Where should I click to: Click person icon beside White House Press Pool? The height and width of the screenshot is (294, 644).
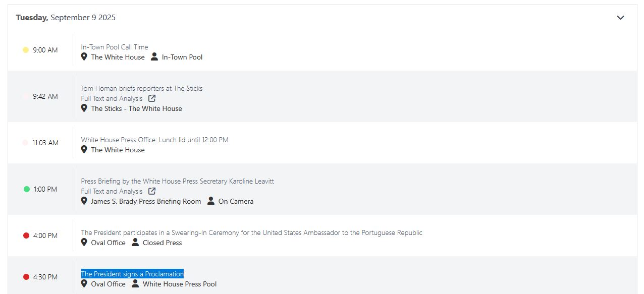tap(135, 283)
